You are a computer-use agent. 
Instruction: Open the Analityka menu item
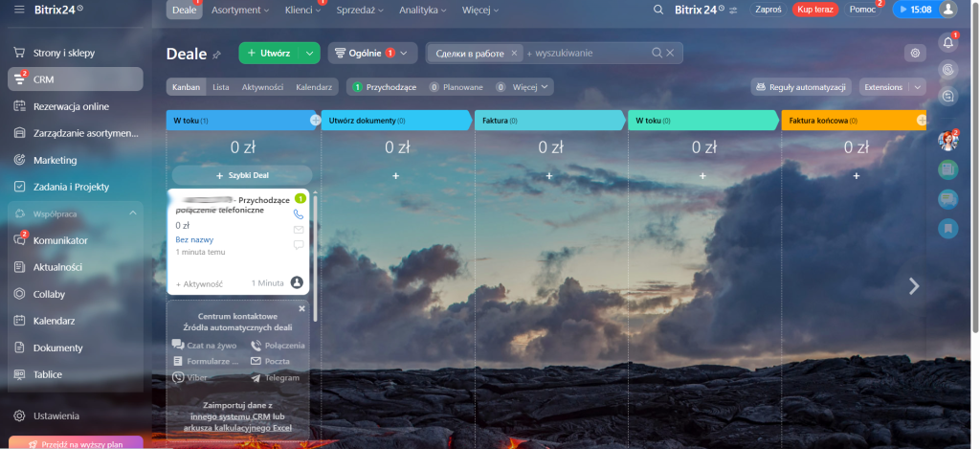425,10
